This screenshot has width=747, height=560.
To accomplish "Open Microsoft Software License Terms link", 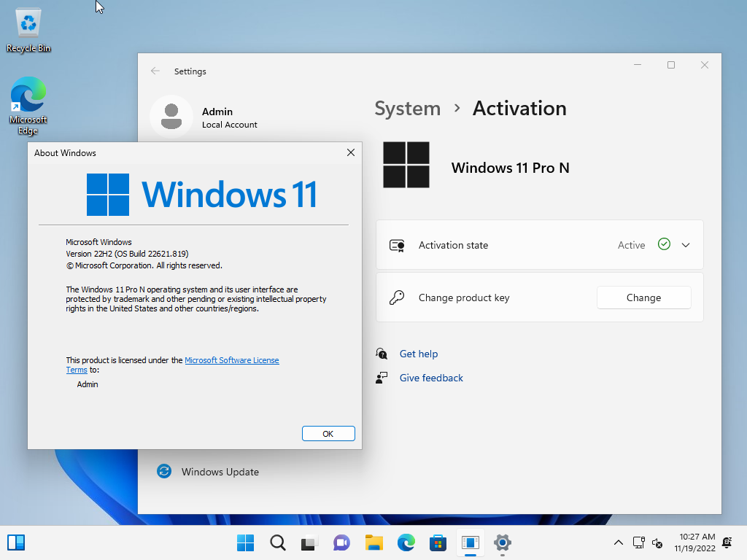I will [231, 360].
